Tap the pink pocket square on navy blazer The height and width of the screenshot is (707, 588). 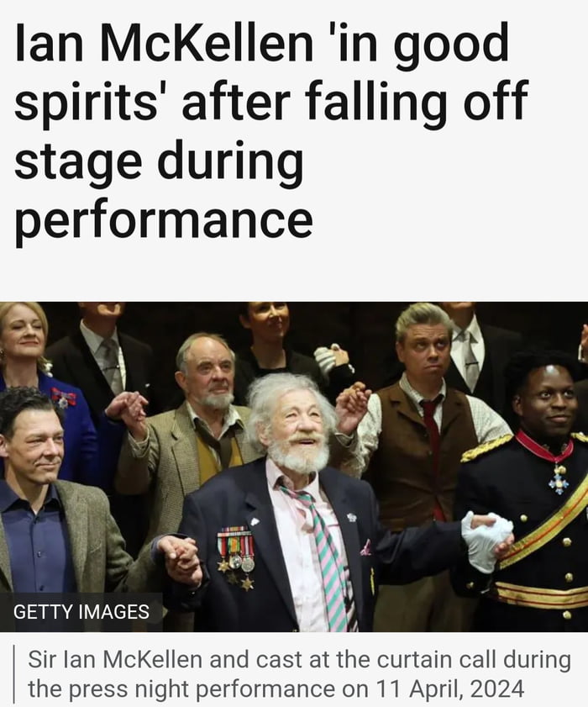click(x=366, y=547)
